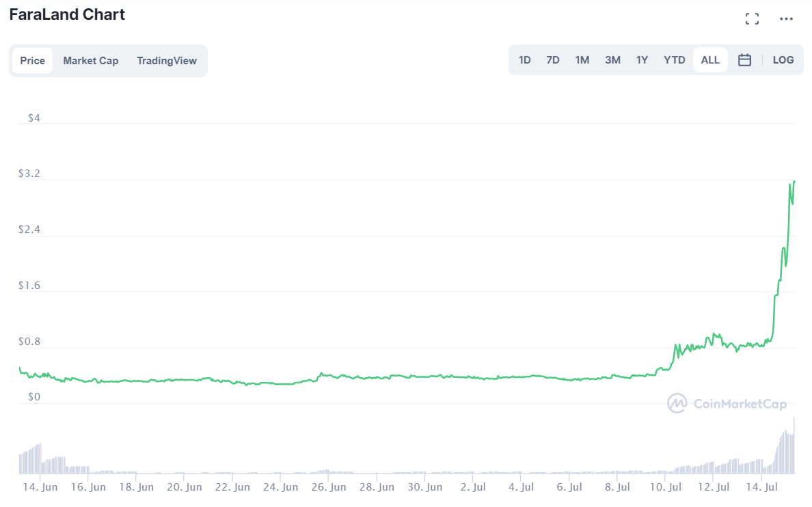Open the three-dot more options menu

coord(786,18)
